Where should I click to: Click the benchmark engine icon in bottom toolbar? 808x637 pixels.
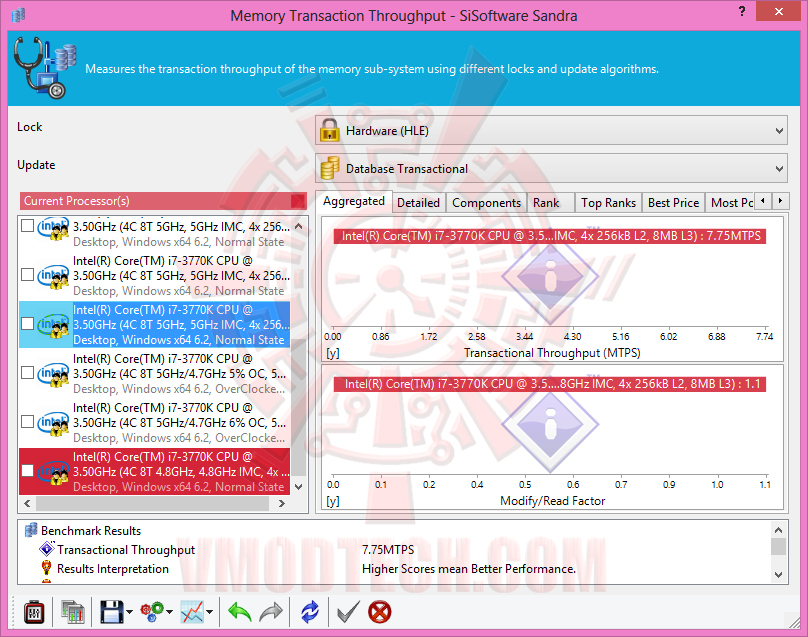point(34,612)
